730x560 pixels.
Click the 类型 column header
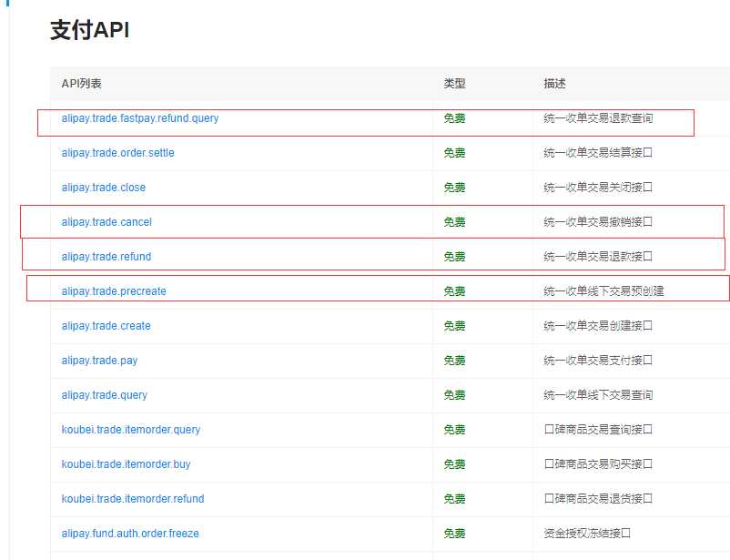(x=454, y=84)
